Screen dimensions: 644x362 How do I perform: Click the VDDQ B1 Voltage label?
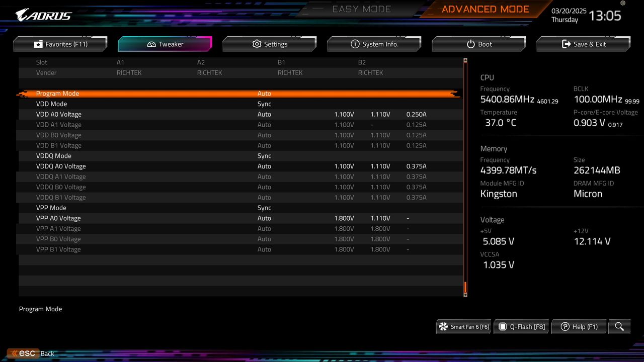click(x=61, y=198)
